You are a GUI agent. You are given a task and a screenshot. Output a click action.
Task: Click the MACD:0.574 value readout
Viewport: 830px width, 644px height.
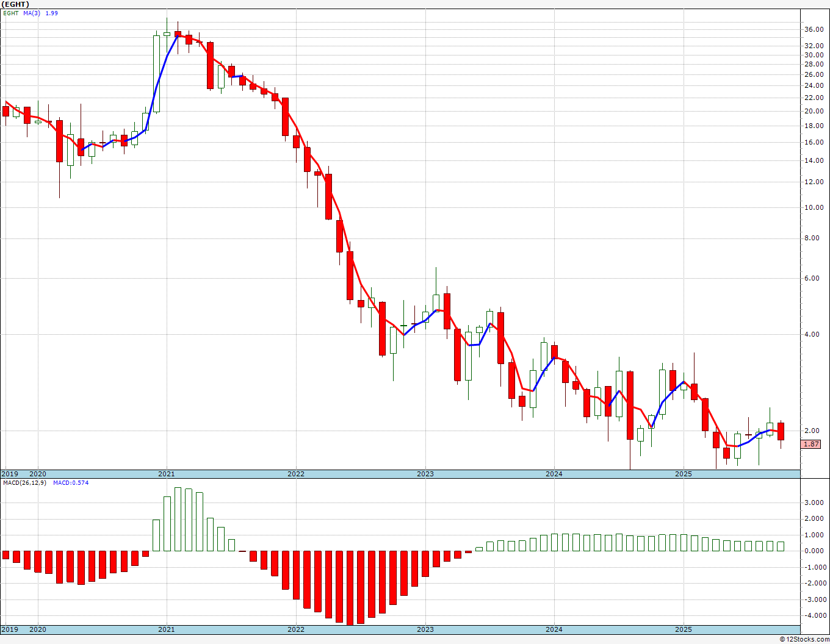click(x=71, y=483)
